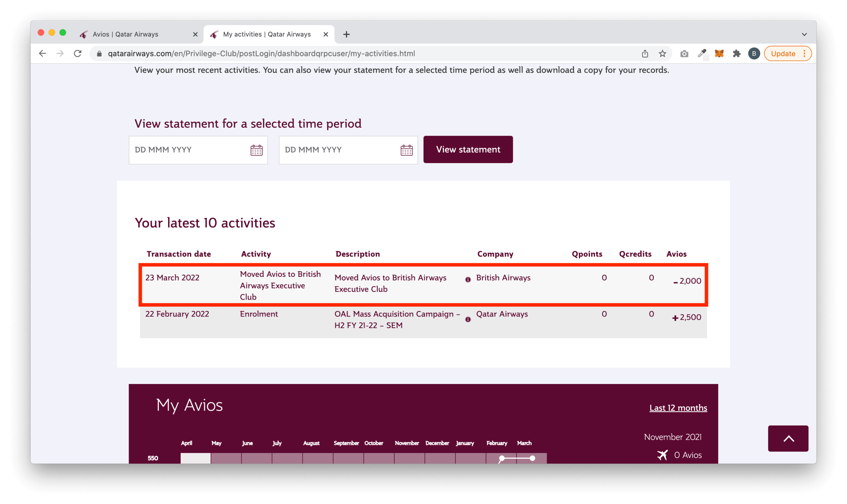The width and height of the screenshot is (847, 504).
Task: Close the My activities tab
Action: pyautogui.click(x=326, y=34)
